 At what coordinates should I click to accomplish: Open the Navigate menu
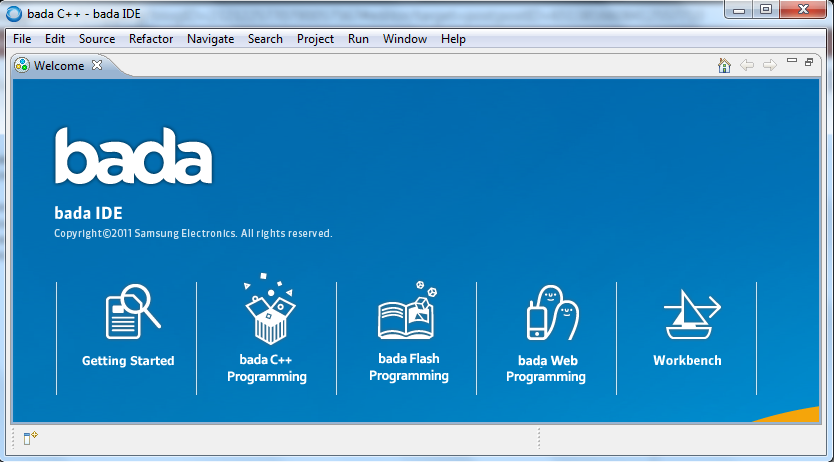pyautogui.click(x=211, y=39)
